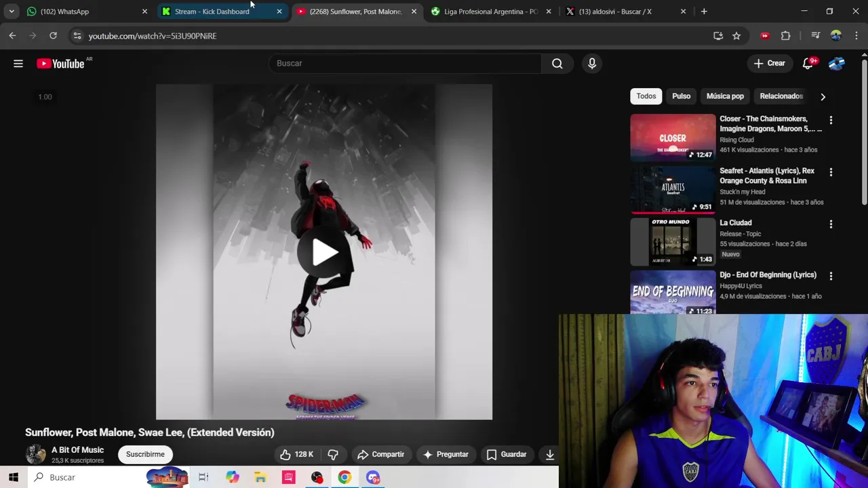The height and width of the screenshot is (488, 868).
Task: Open a new browser tab
Action: coord(704,12)
